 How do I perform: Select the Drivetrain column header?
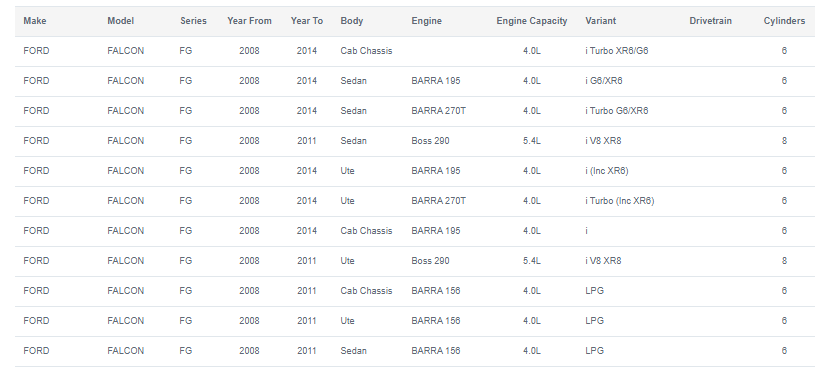click(710, 21)
